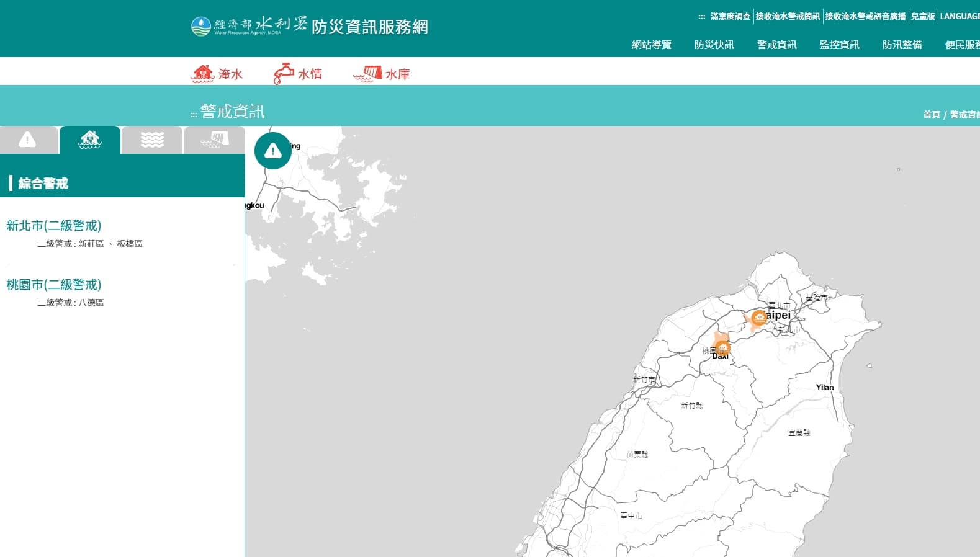Select the reservoir dam sidebar tab

click(215, 140)
